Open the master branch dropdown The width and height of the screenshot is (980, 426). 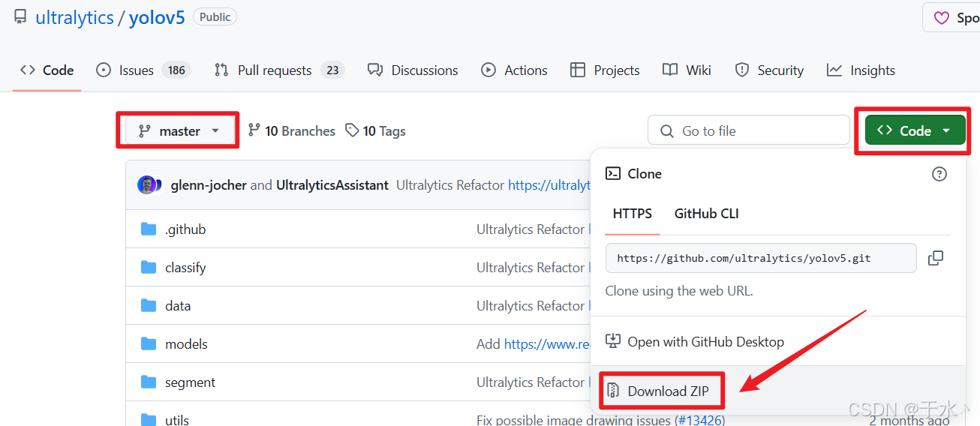point(179,130)
